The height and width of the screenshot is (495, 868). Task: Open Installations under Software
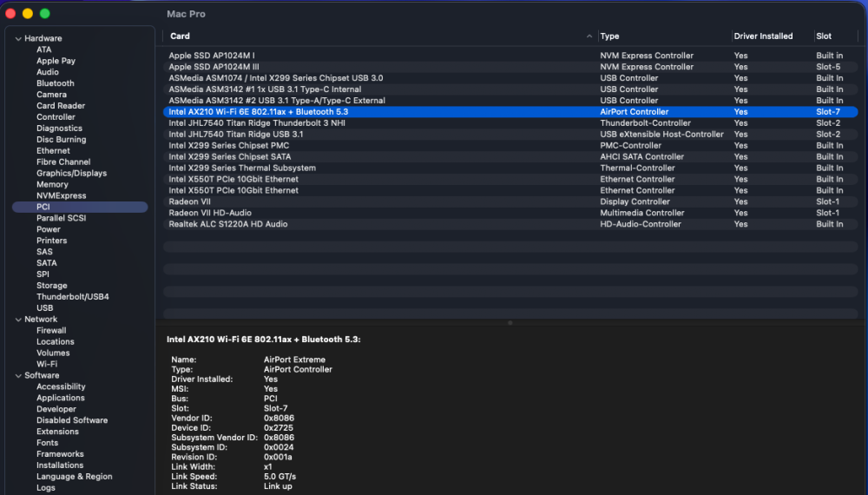[61, 465]
